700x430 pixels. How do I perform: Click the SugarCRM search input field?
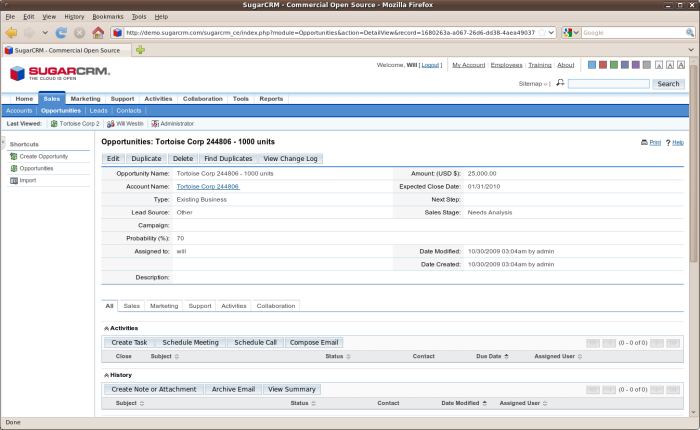(609, 83)
